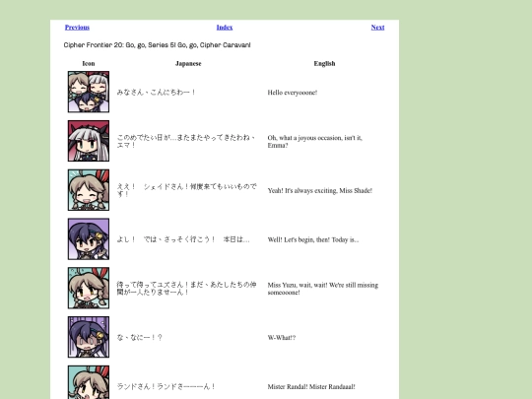
Task: Click the Icon column header
Action: pyautogui.click(x=89, y=63)
